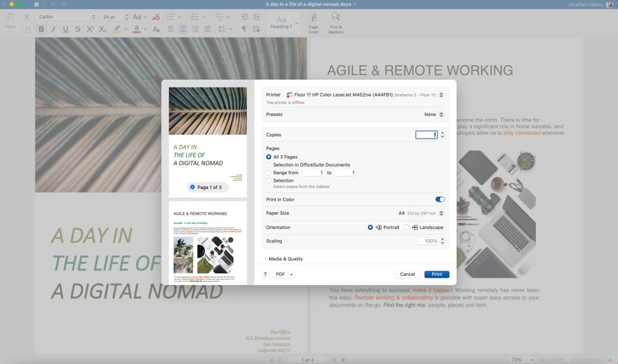This screenshot has height=364, width=618.
Task: Open the Paper Size A4 dropdown
Action: point(421,213)
